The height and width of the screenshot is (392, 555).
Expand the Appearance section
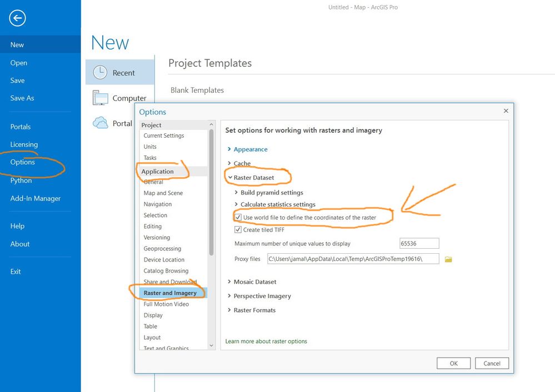point(250,149)
